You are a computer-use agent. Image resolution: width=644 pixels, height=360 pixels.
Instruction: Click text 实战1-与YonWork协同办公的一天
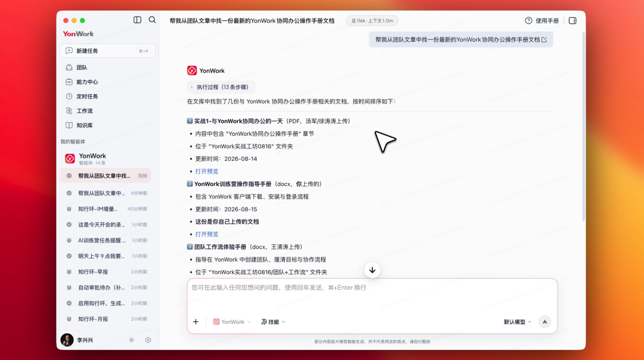point(238,121)
